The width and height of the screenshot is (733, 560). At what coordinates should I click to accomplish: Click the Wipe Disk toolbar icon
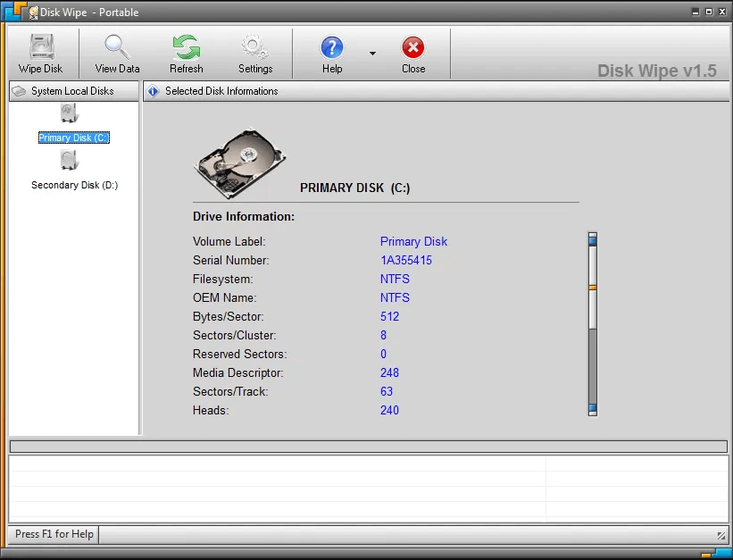(x=41, y=46)
